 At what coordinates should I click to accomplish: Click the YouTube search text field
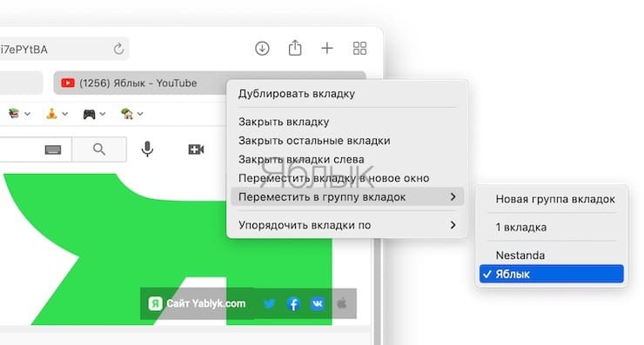coord(36,149)
